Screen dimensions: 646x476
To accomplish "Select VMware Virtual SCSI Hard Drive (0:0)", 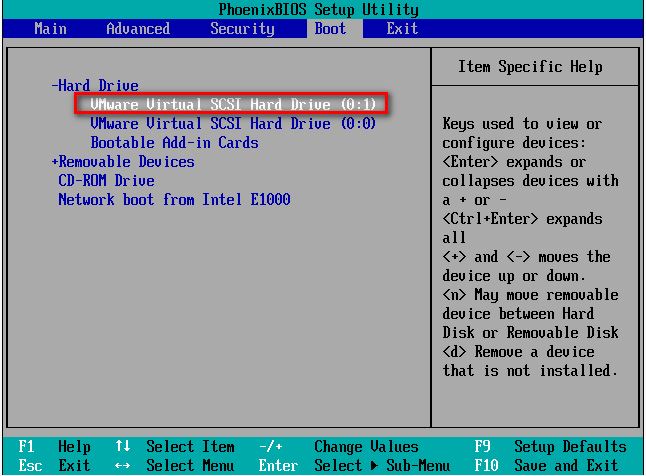I will (233, 123).
